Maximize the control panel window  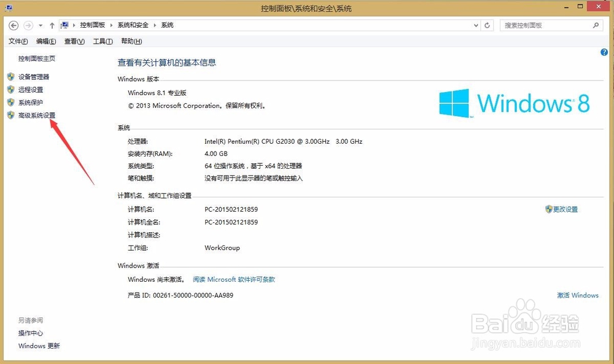point(580,6)
